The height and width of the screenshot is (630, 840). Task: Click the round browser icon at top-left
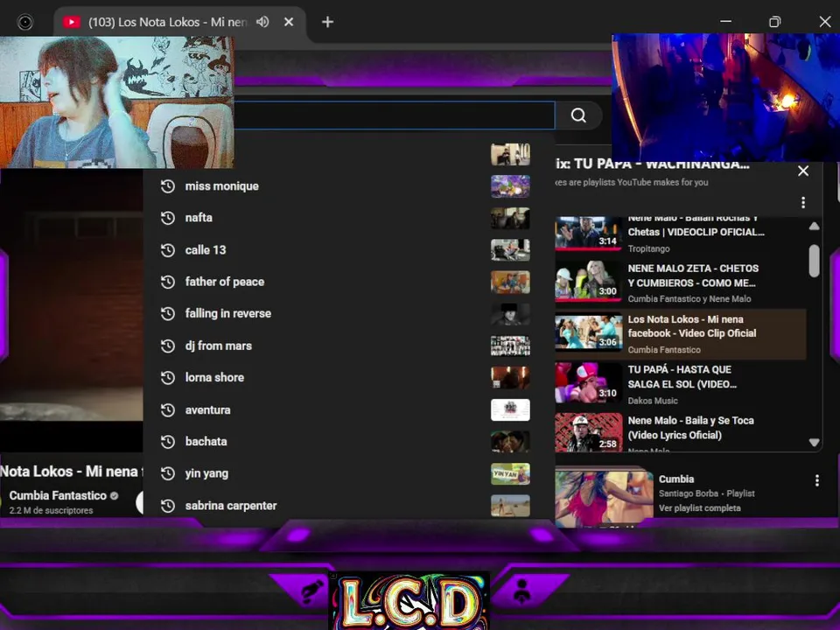pyautogui.click(x=25, y=22)
